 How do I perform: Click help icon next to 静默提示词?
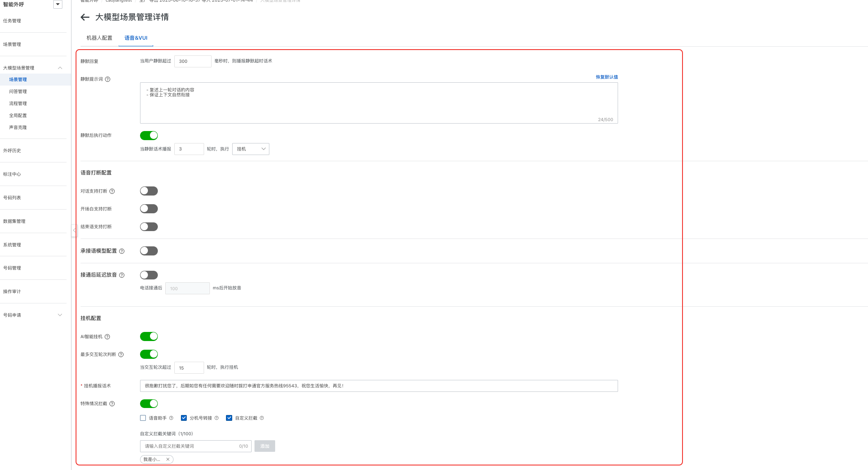[x=107, y=79]
